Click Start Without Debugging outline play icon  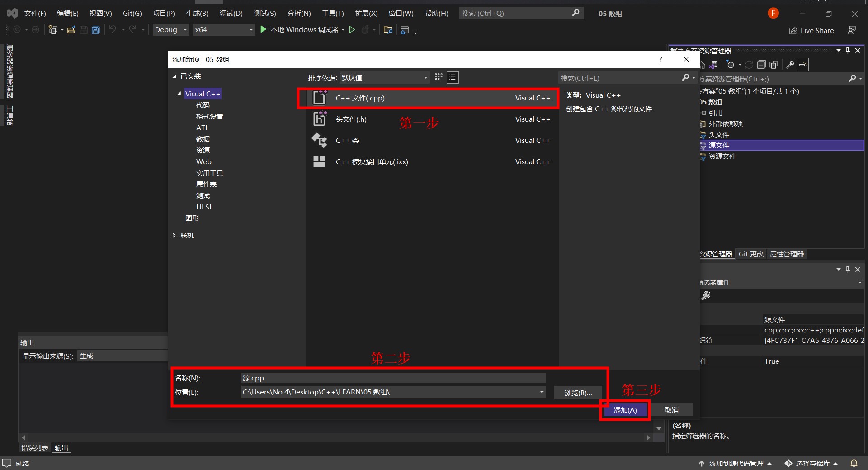click(352, 30)
